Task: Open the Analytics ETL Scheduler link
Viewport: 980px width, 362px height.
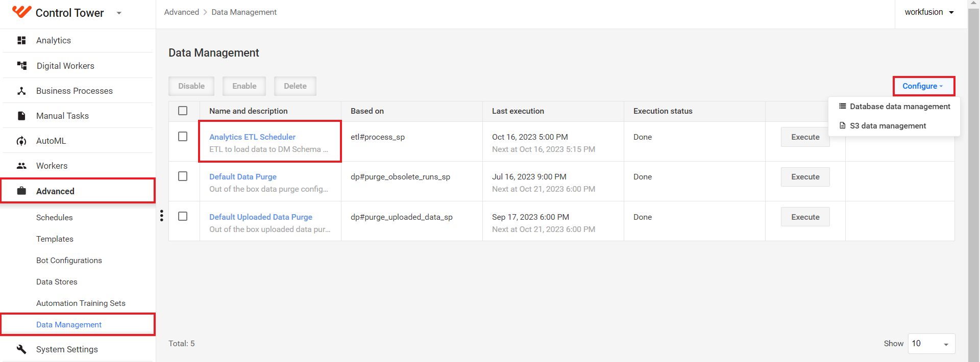Action: click(252, 137)
